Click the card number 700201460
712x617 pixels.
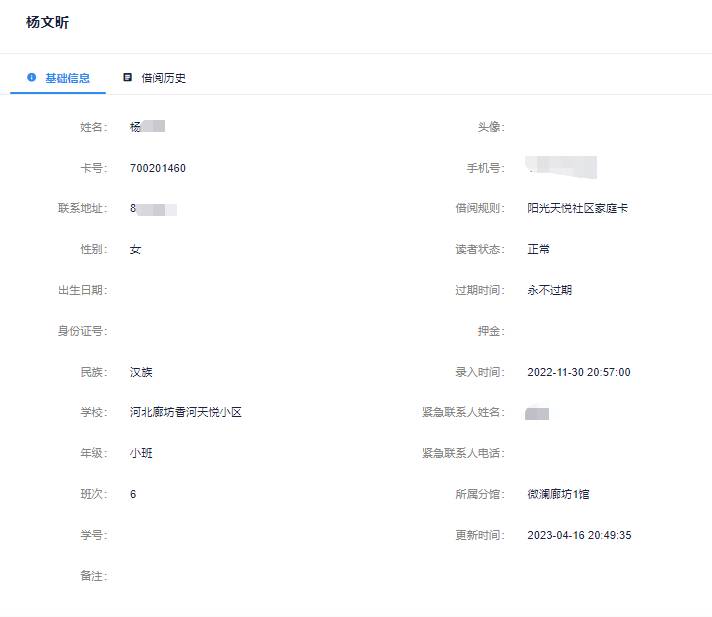coord(158,168)
